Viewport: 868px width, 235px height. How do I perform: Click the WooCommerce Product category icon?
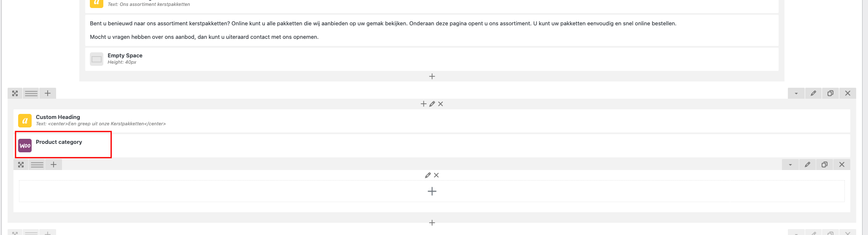pos(25,146)
